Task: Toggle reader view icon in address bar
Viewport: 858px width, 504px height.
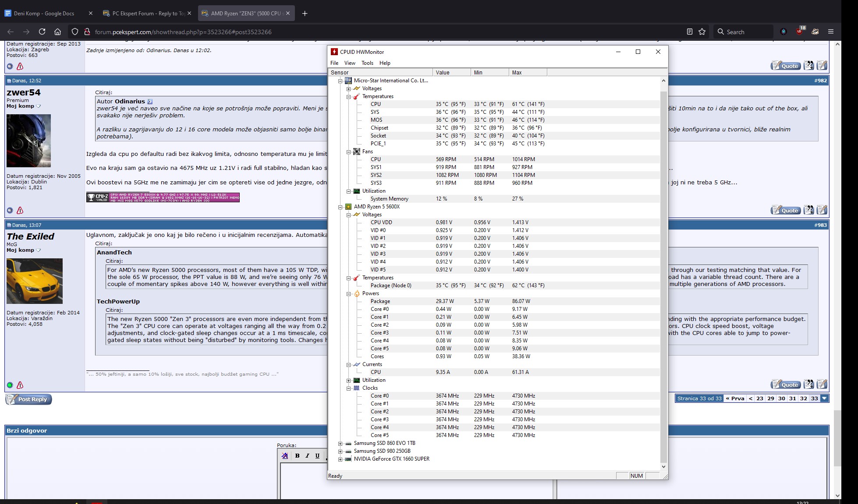Action: 689,32
